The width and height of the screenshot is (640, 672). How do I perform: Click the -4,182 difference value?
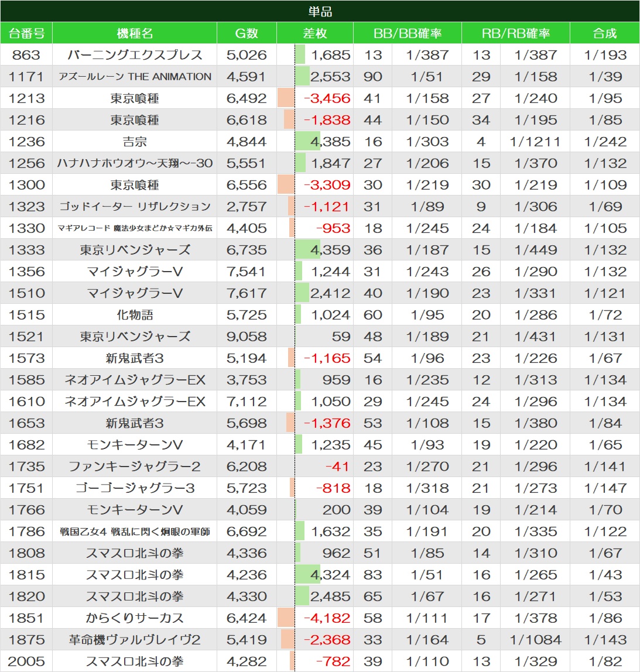(327, 618)
